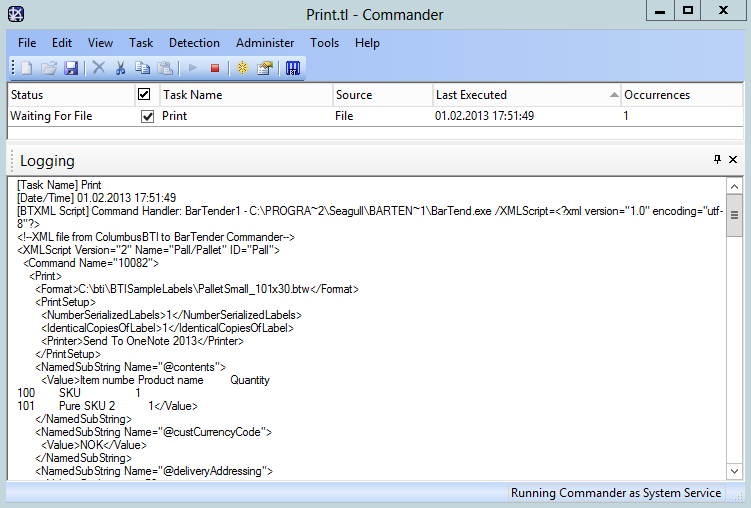751x508 pixels.
Task: Click the blue BarTender toolbar icon
Action: [x=293, y=68]
